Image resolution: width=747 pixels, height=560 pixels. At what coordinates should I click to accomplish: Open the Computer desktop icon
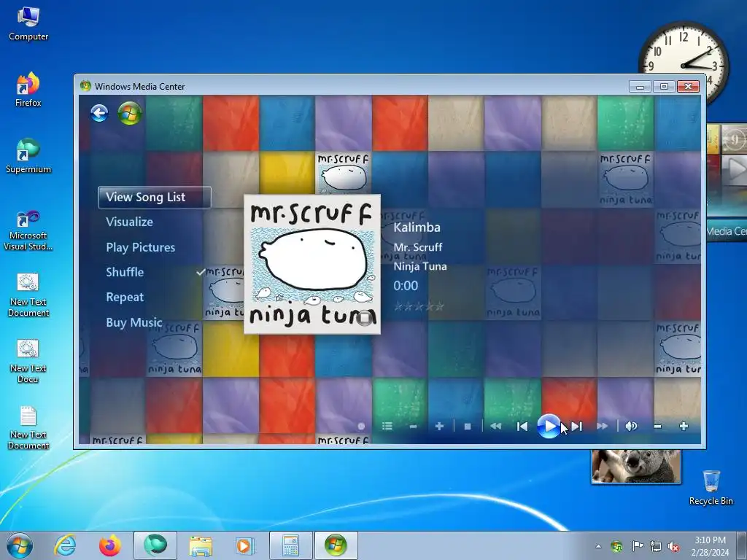coord(28,24)
